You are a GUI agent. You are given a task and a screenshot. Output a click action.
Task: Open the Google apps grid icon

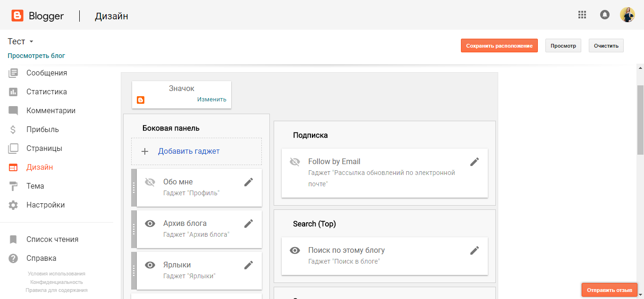(582, 15)
